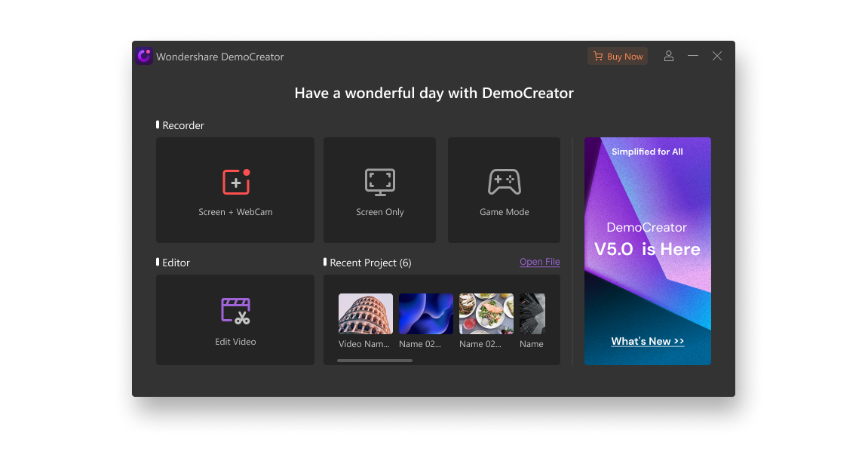The width and height of the screenshot is (868, 470).
Task: Start a Screen + WebCam recording
Action: pos(235,190)
